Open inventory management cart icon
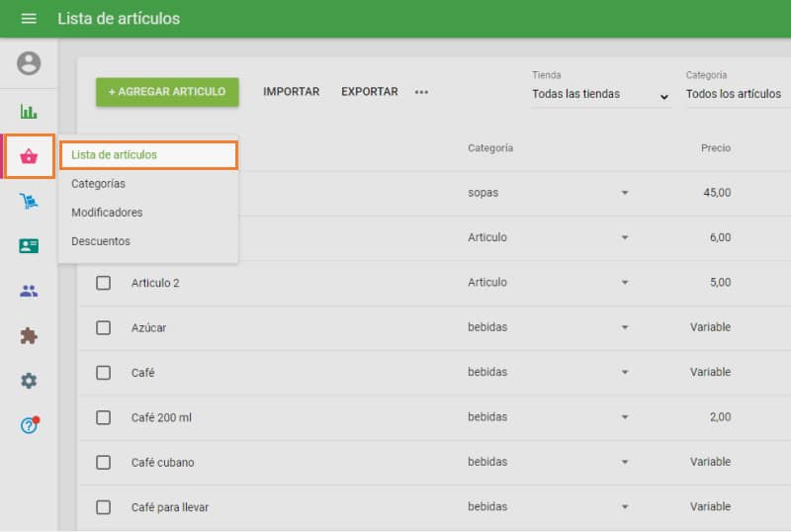The width and height of the screenshot is (791, 532). point(29,202)
